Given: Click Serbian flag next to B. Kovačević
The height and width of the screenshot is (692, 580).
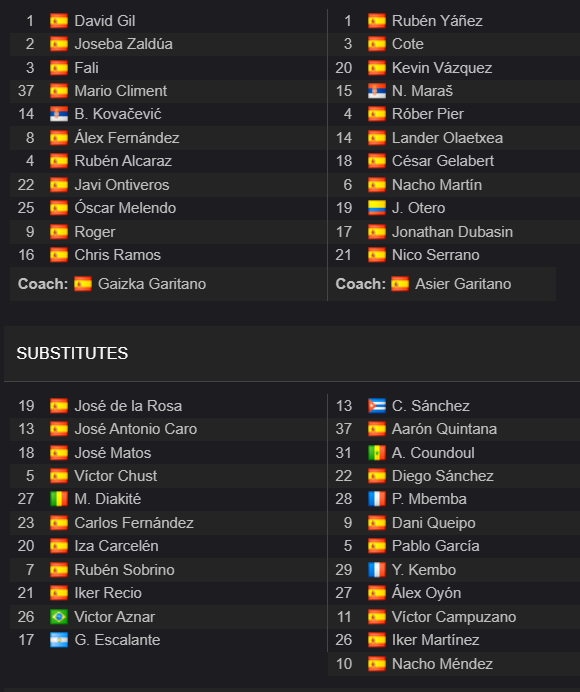Looking at the screenshot, I should coord(59,114).
